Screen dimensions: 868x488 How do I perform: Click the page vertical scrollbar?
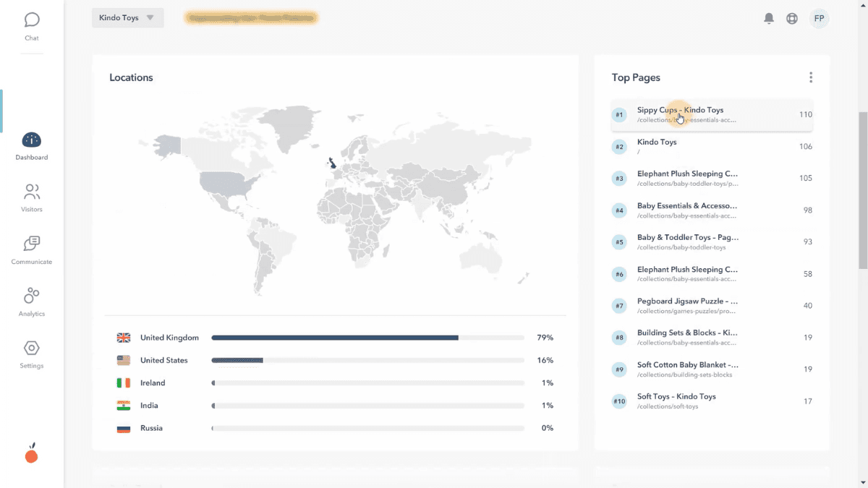[x=862, y=192]
